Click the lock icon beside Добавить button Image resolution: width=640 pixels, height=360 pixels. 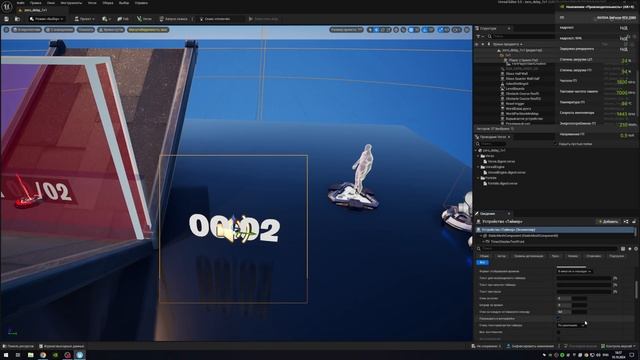click(634, 222)
